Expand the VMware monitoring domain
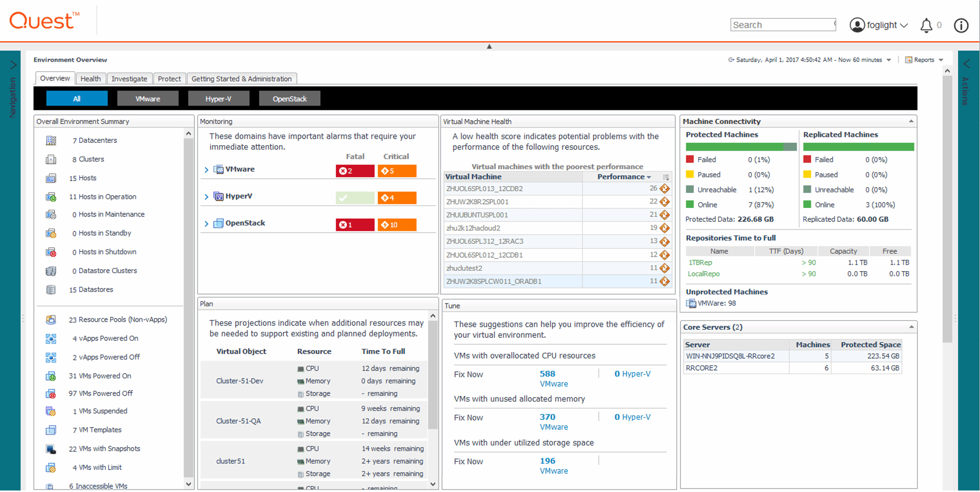 206,170
